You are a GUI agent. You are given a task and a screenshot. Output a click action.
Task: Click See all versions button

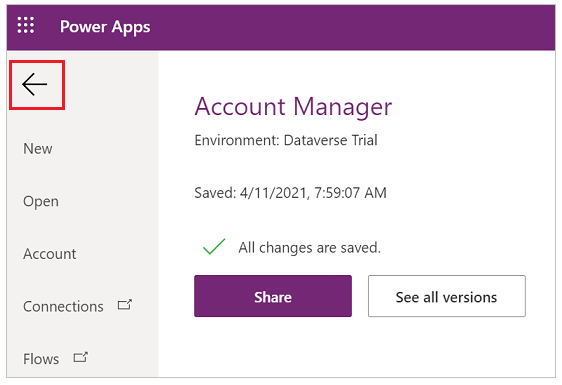tap(447, 296)
